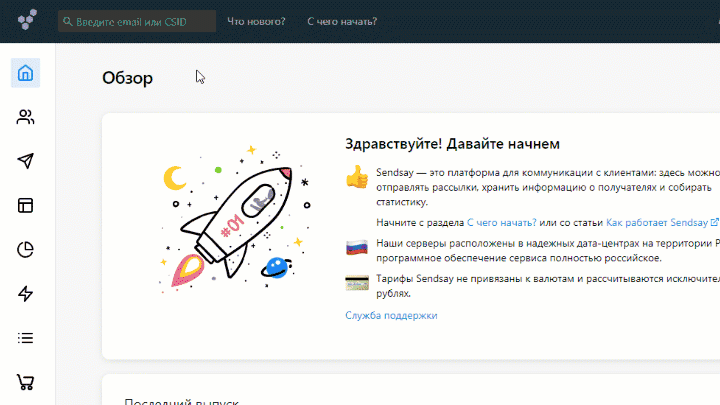Click the thumbs up emoji icon
The image size is (720, 405).
point(356,177)
